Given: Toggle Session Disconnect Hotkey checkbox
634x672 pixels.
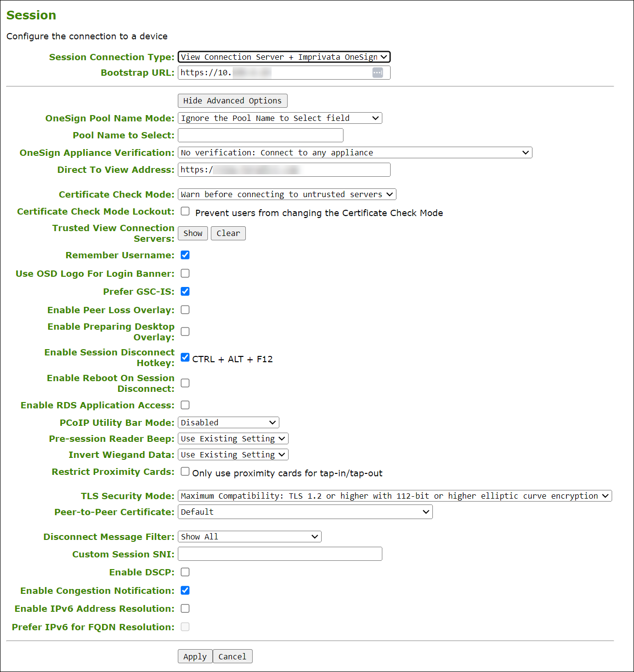Looking at the screenshot, I should [x=185, y=357].
